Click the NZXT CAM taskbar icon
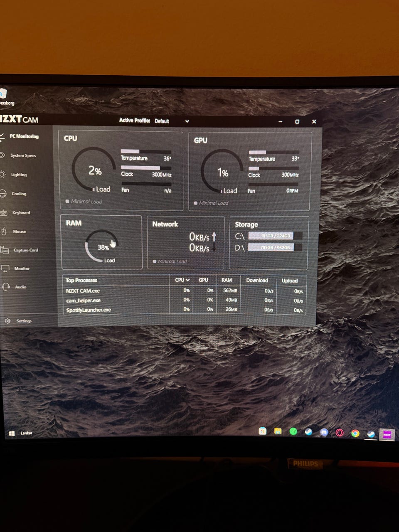This screenshot has width=399, height=532. (387, 434)
